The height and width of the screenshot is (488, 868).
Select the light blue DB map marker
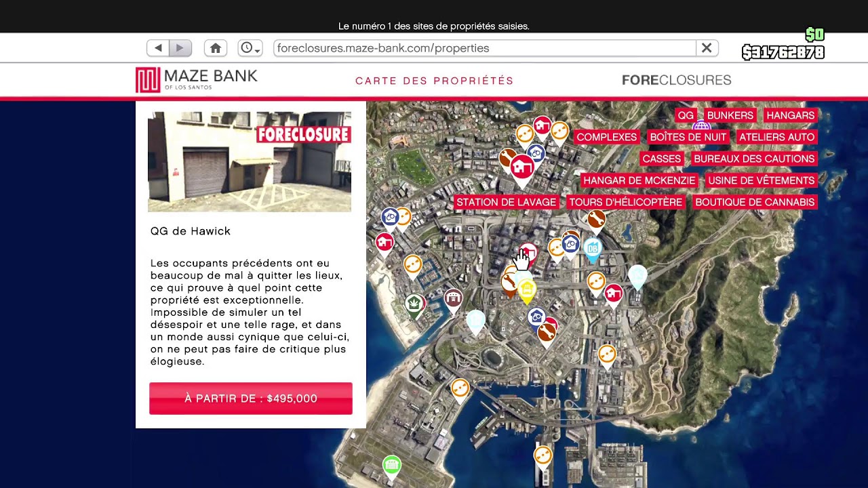pos(593,249)
